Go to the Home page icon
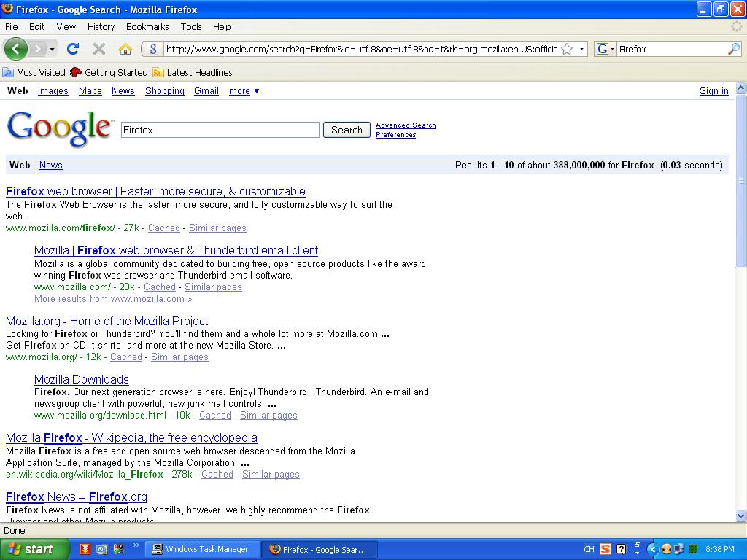This screenshot has width=747, height=560. 125,49
